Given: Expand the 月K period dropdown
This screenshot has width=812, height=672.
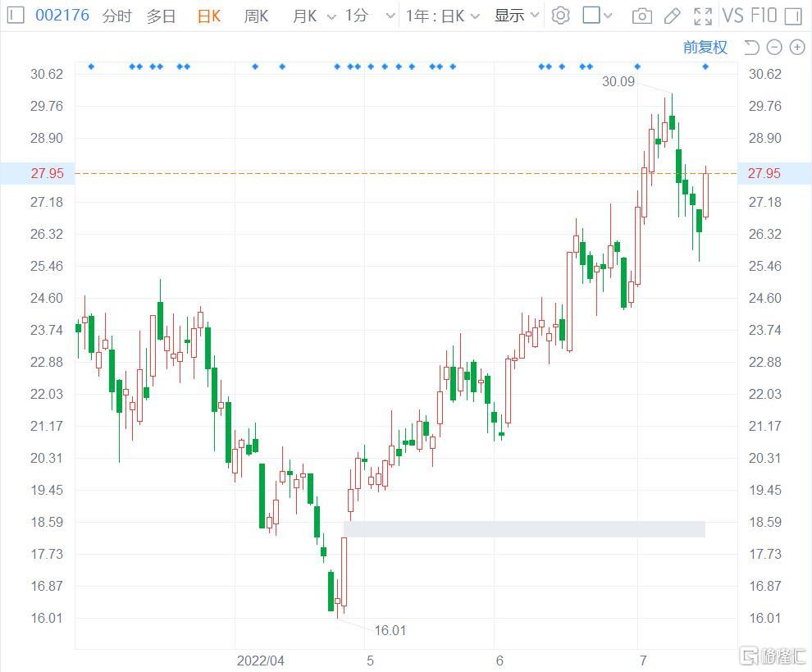Looking at the screenshot, I should [x=314, y=16].
